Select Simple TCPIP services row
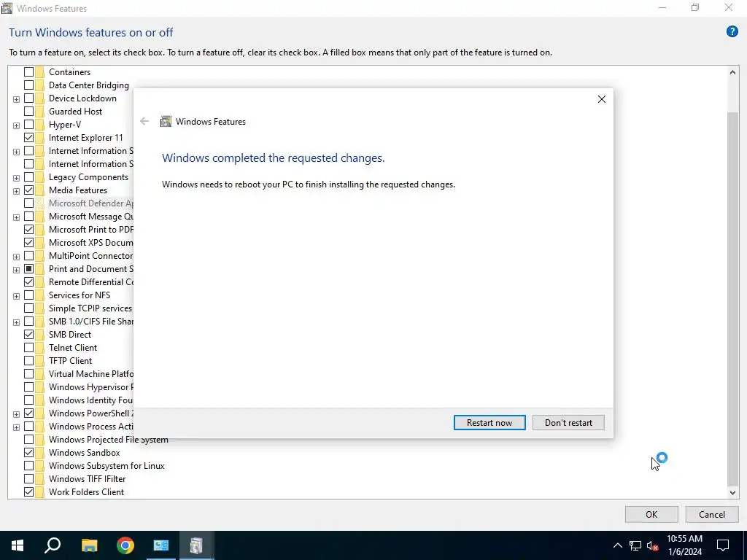Viewport: 747px width, 560px height. [90, 308]
